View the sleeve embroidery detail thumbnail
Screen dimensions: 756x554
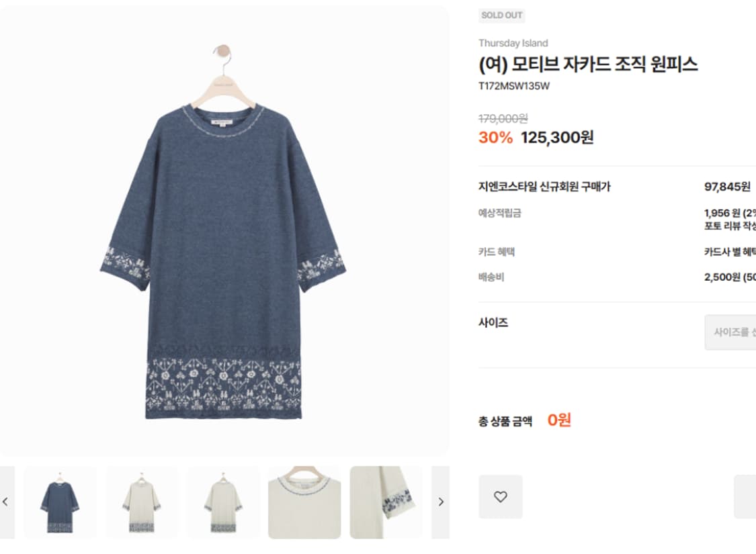click(x=385, y=501)
